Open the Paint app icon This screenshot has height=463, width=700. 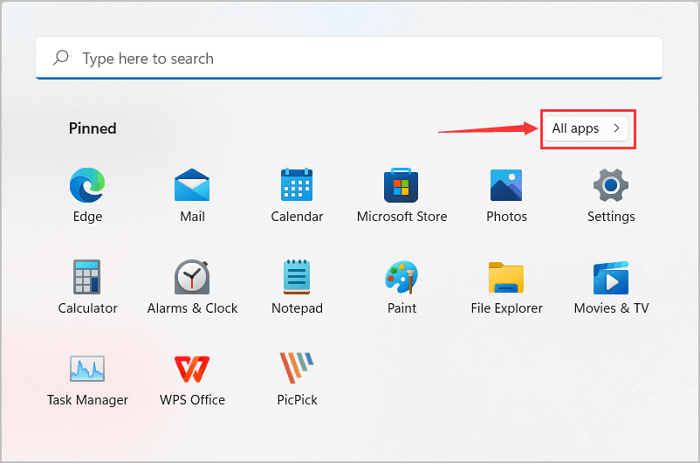(x=402, y=277)
